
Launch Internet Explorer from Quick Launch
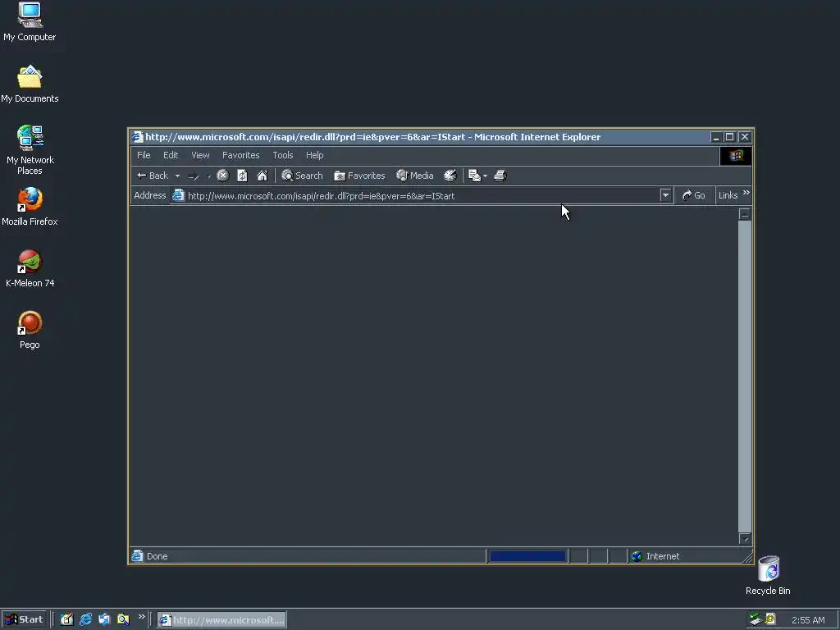85,619
